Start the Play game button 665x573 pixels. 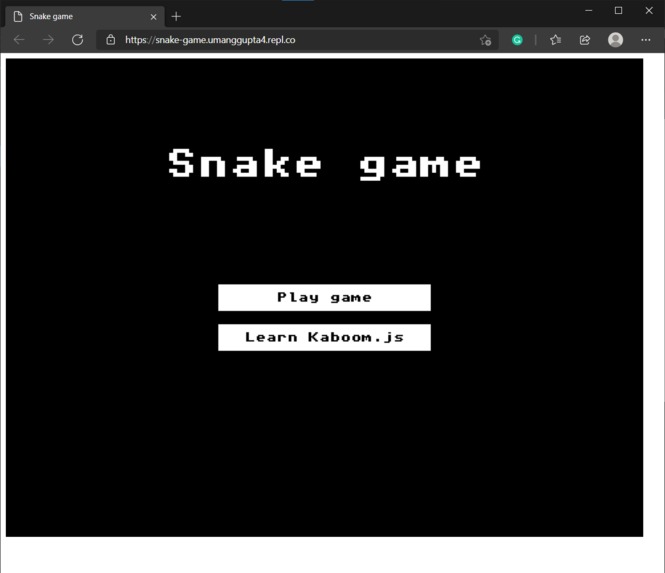324,297
